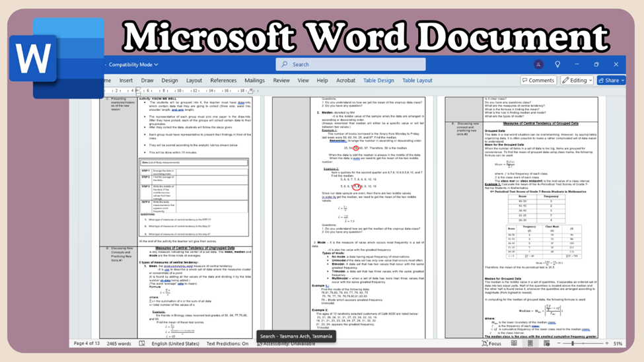
Task: Select the Table Design tab
Action: [x=378, y=81]
